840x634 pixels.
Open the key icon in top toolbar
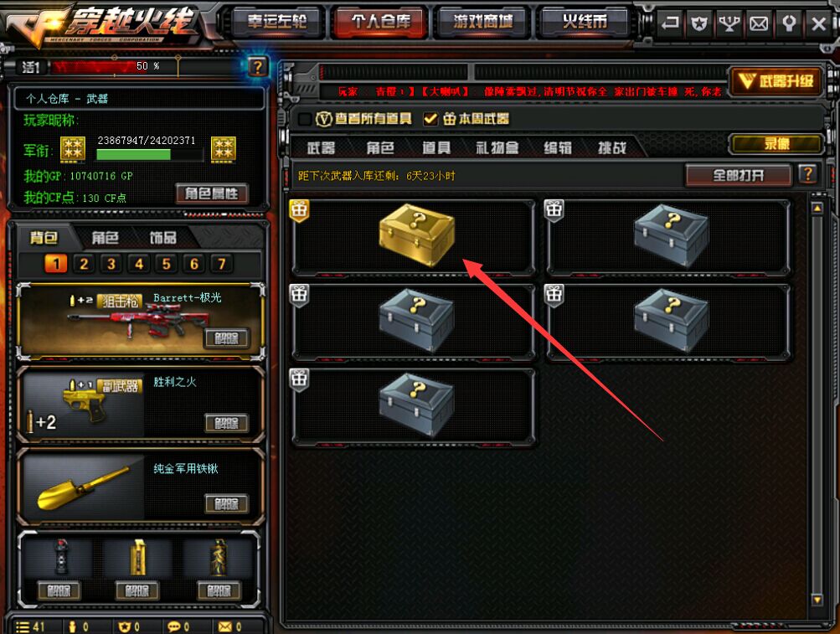pyautogui.click(x=789, y=23)
